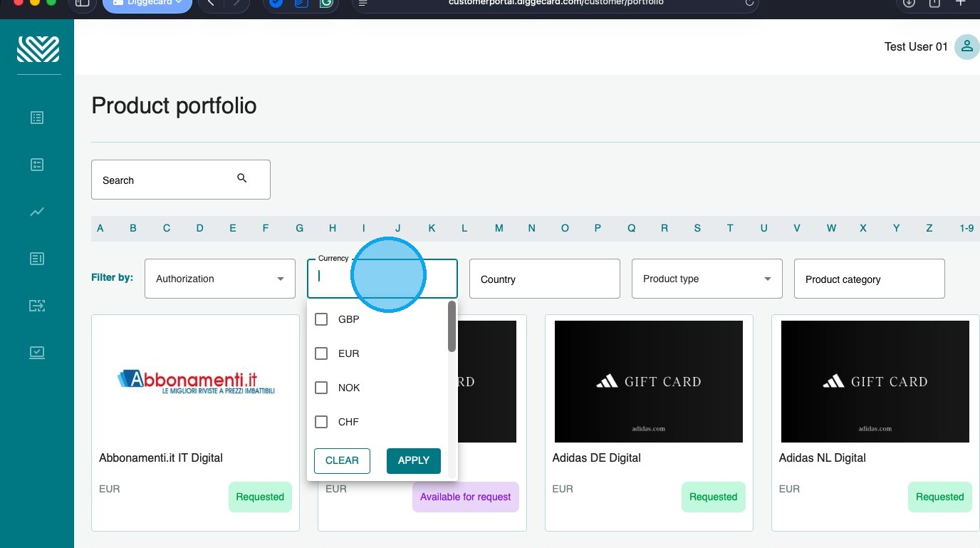The width and height of the screenshot is (980, 548).
Task: Filter products by letter Z
Action: pyautogui.click(x=929, y=228)
